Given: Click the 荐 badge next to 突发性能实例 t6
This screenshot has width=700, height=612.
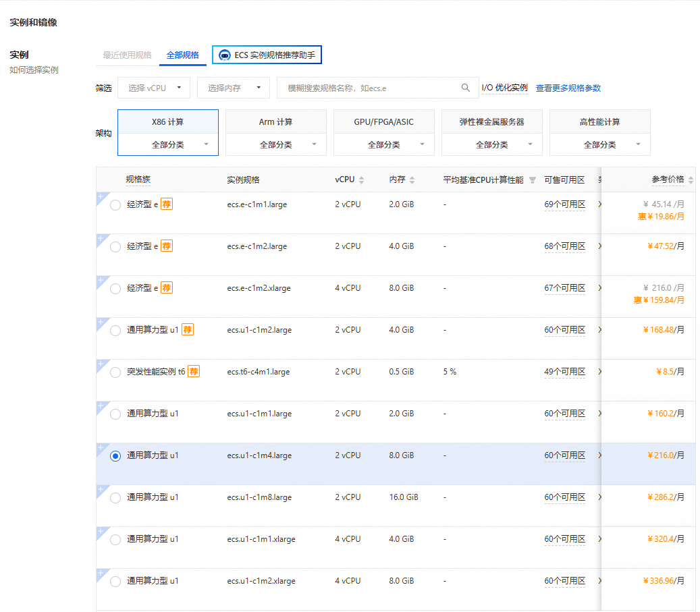Looking at the screenshot, I should click(194, 371).
